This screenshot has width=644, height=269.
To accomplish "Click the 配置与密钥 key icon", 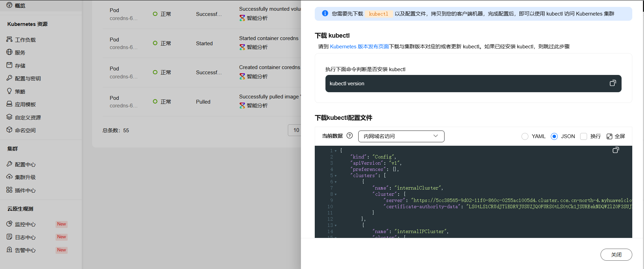I will pyautogui.click(x=9, y=78).
